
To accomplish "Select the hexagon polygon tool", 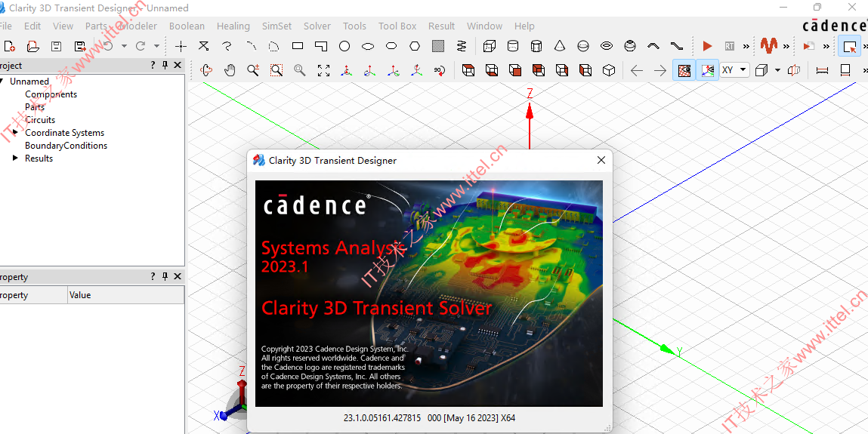I will [415, 47].
